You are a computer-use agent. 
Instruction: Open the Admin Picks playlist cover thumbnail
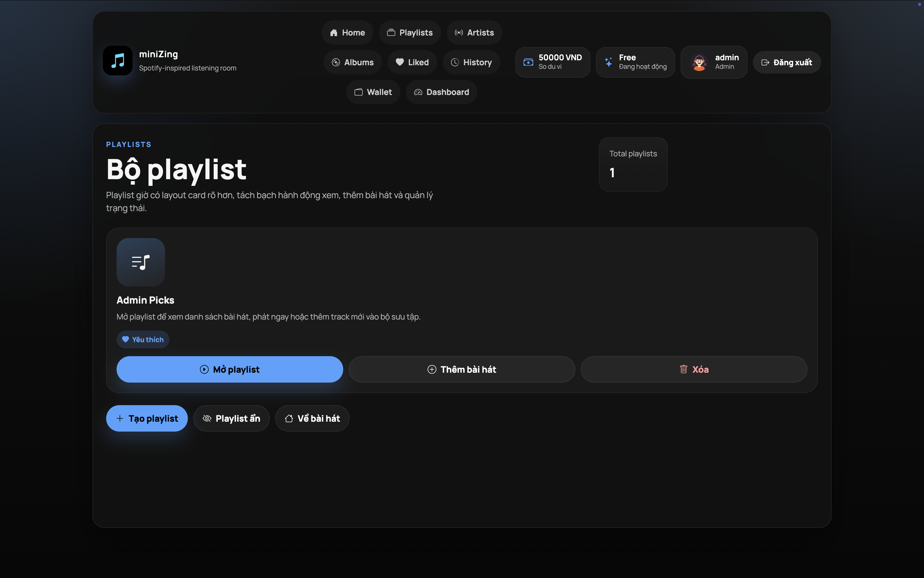click(x=141, y=262)
